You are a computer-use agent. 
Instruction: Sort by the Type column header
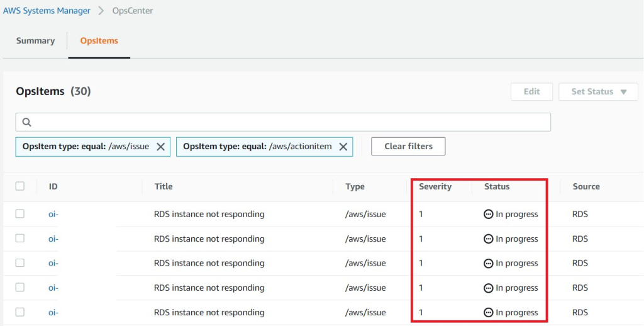(x=355, y=187)
